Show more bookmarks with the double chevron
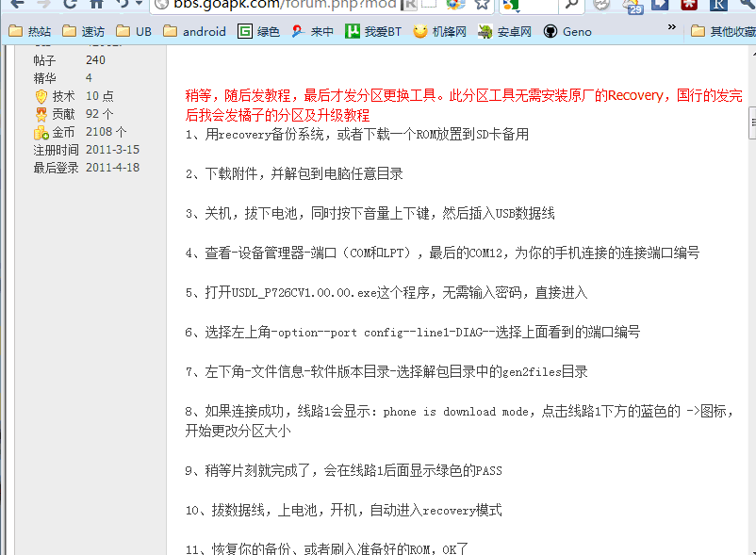The height and width of the screenshot is (555, 756). [671, 27]
